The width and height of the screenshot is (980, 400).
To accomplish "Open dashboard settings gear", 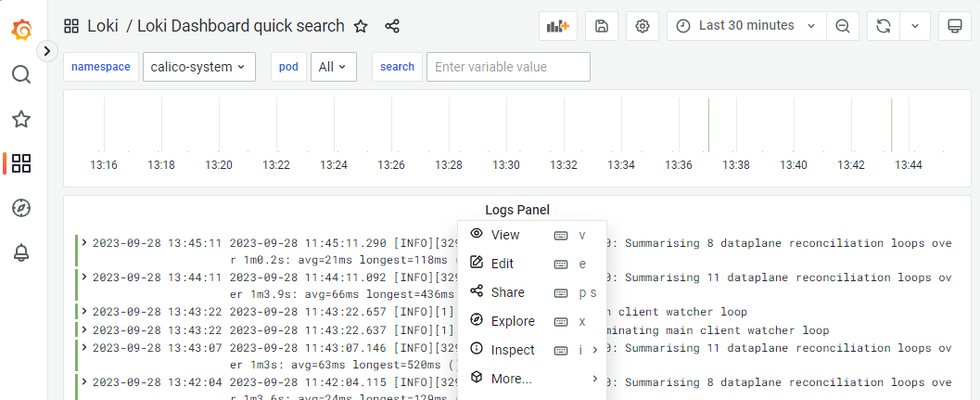I will pyautogui.click(x=642, y=26).
